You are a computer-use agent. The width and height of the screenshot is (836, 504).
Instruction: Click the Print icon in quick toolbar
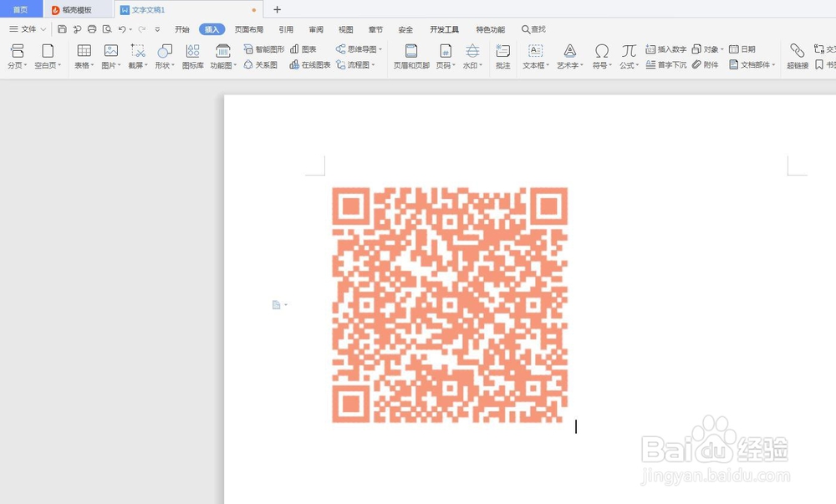click(92, 29)
